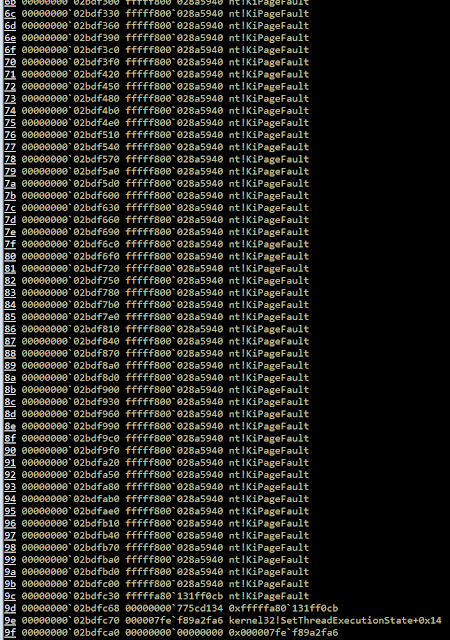Open frame 8f hyperlink
The width and height of the screenshot is (450, 640).
tap(10, 438)
